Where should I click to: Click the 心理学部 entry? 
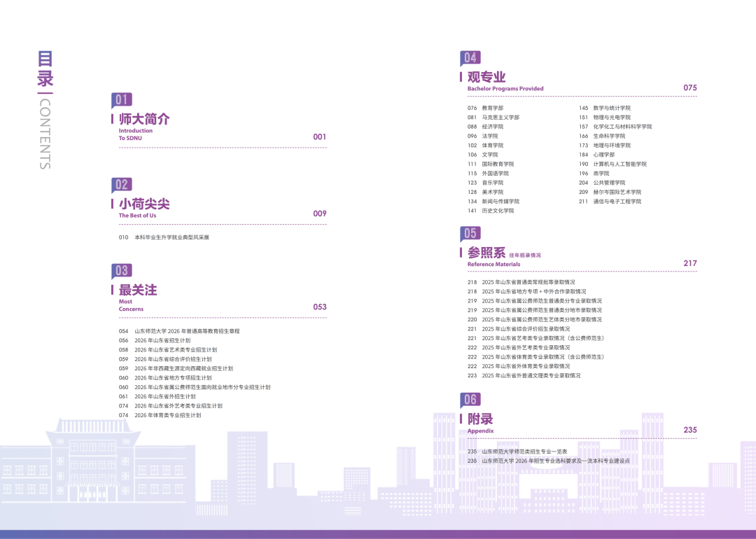597,155
